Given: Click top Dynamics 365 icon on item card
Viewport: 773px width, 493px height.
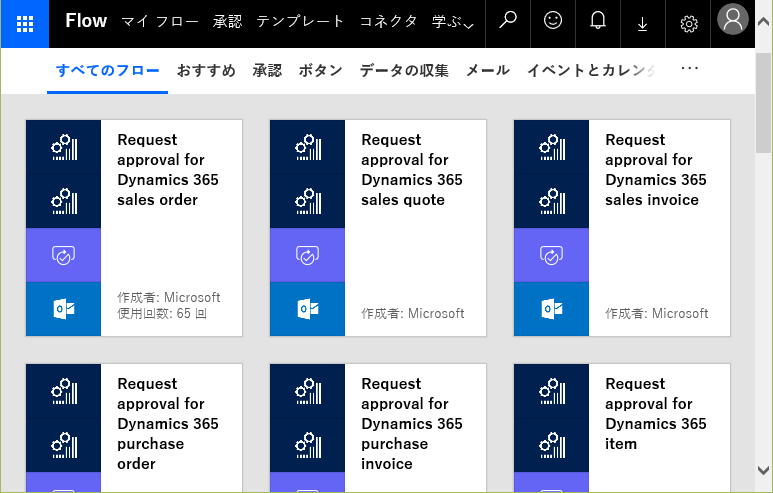Looking at the screenshot, I should 552,391.
